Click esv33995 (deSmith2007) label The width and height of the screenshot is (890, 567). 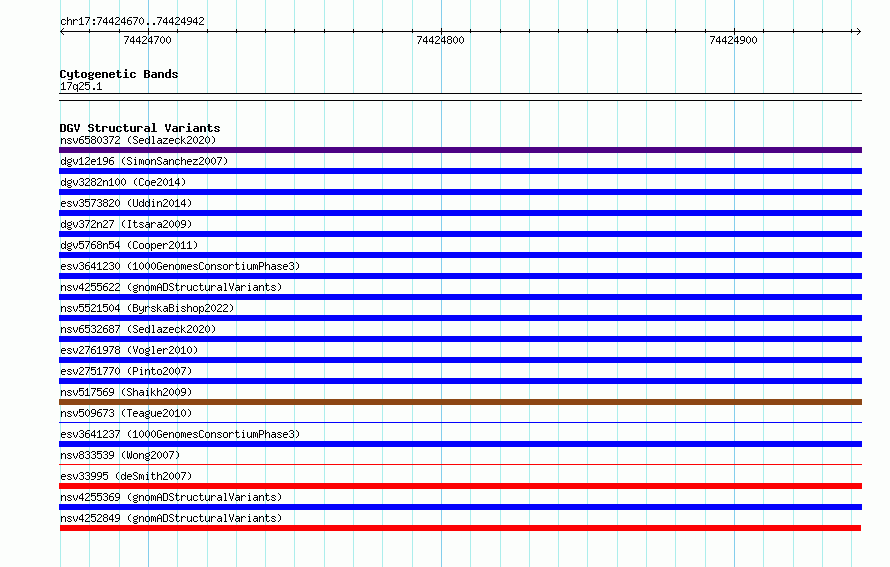(126, 476)
